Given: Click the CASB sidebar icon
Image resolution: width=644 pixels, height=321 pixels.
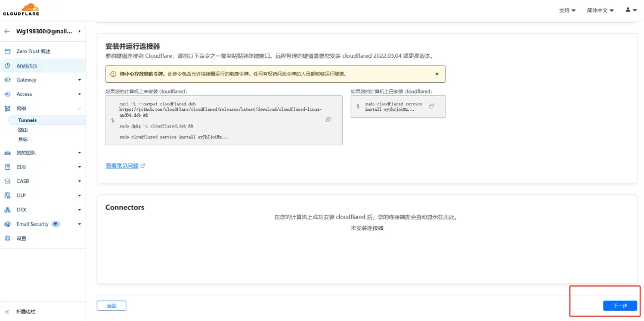Looking at the screenshot, I should (7, 181).
